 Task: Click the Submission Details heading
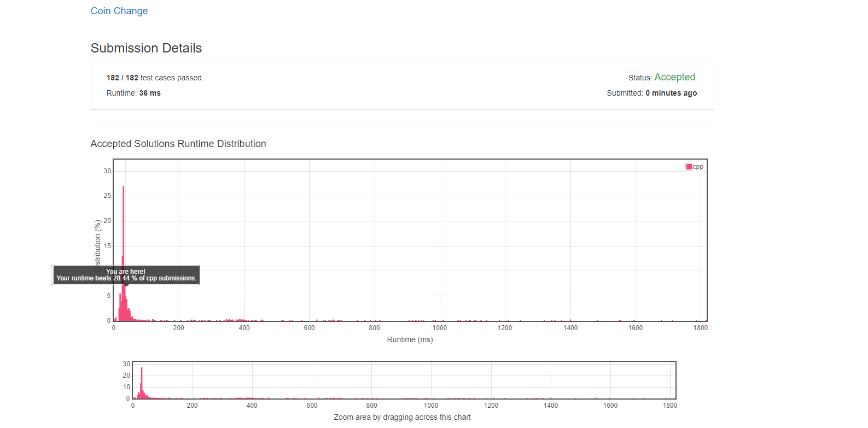146,48
